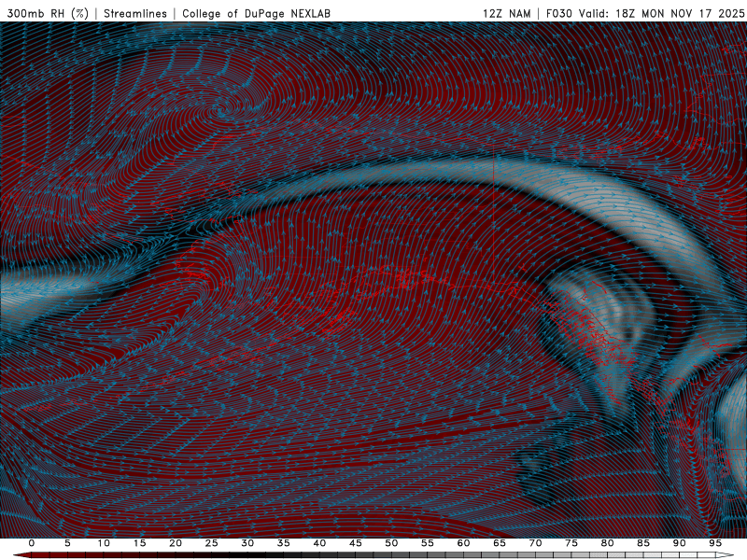The height and width of the screenshot is (560, 747).
Task: Click "Valid: 18Z MON NOV 17 2025" text
Action: (662, 14)
